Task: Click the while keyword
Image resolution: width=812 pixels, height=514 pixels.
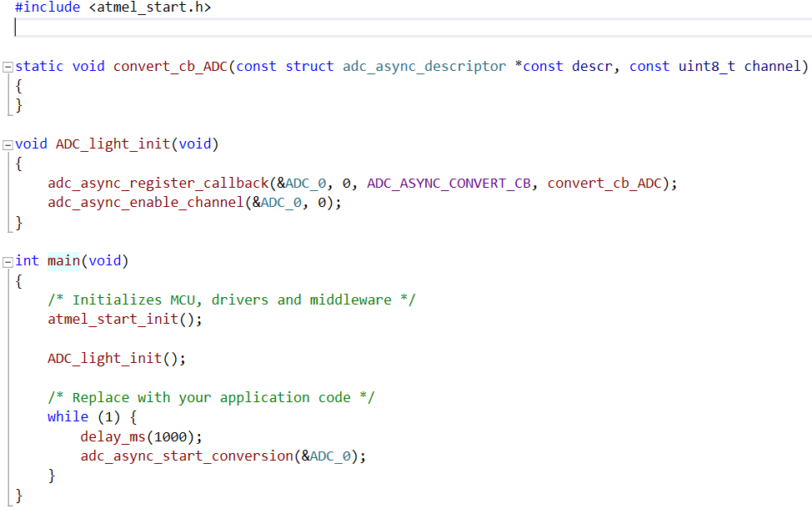Action: pyautogui.click(x=68, y=416)
